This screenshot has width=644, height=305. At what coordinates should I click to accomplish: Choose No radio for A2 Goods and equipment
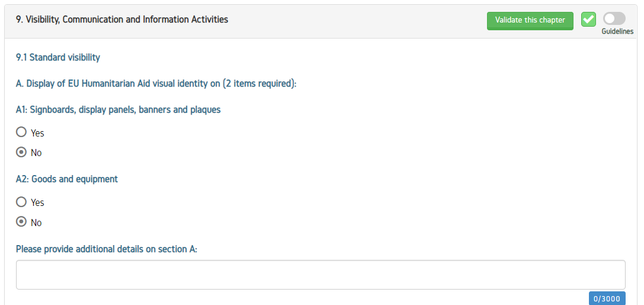pos(21,223)
